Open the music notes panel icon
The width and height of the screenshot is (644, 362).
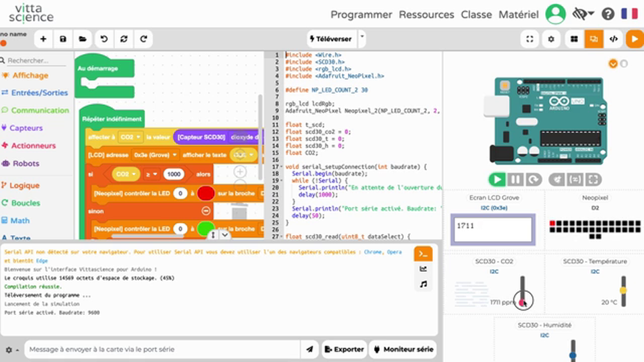coord(423,284)
